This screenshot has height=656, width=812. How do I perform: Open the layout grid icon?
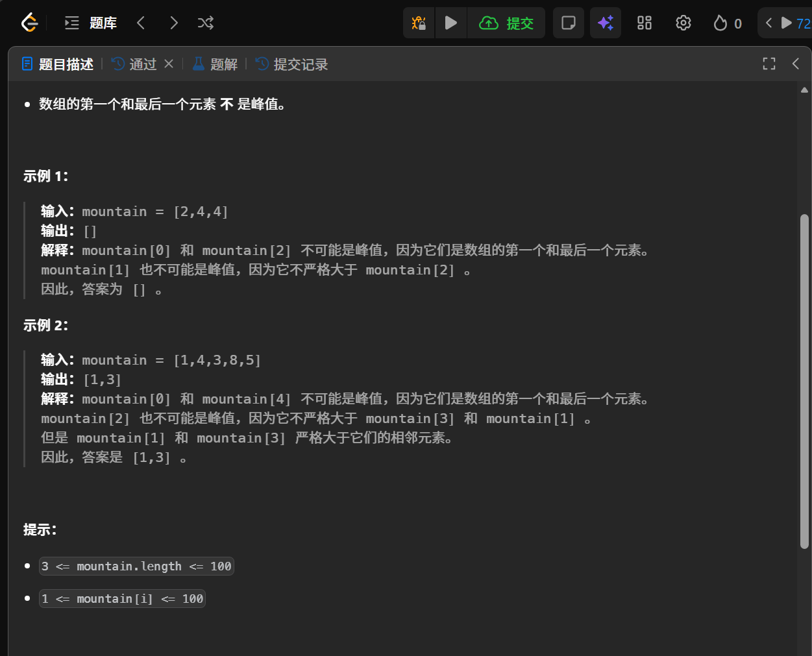645,23
